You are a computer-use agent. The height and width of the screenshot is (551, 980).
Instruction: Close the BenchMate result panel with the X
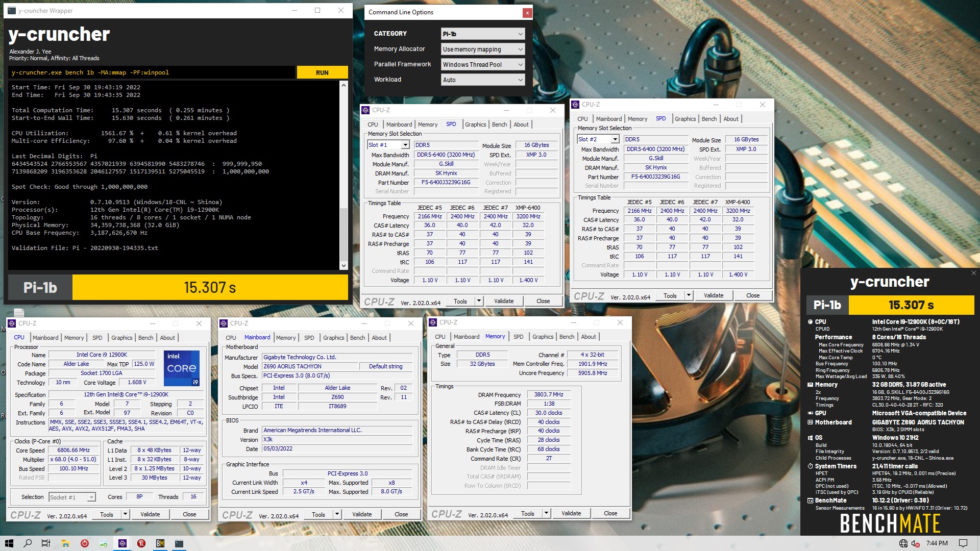click(x=973, y=273)
